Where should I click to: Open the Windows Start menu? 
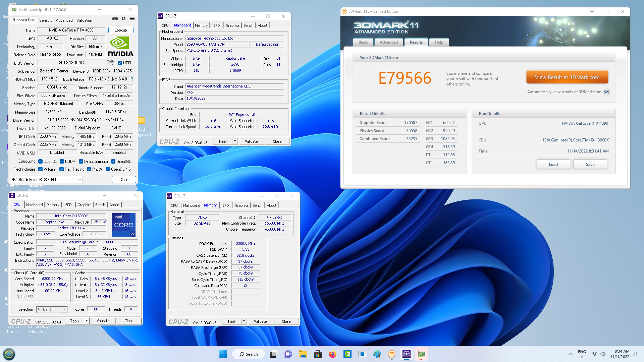click(x=223, y=354)
